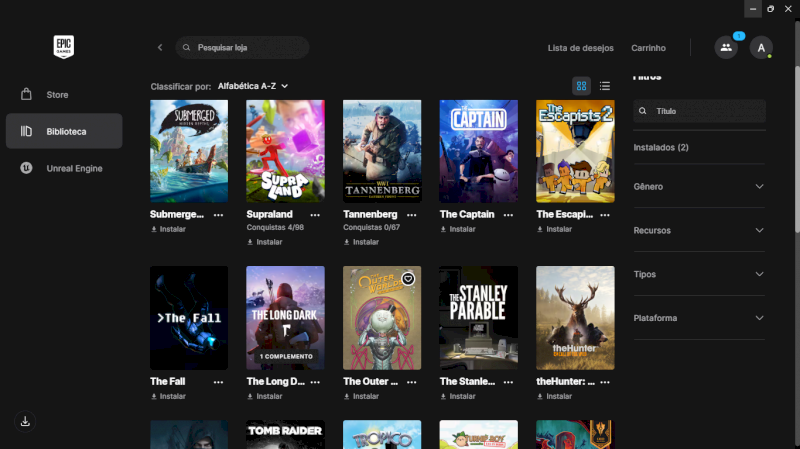Open The Long Dark game cover

coord(285,317)
